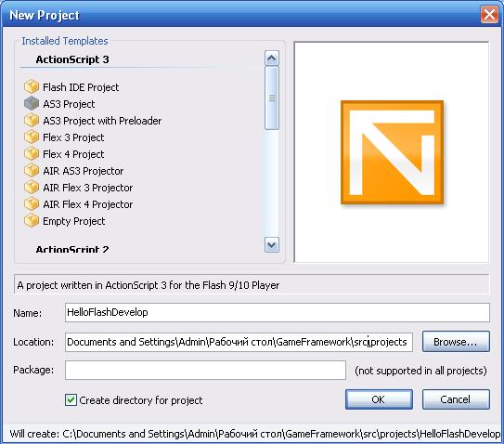Click the template list scroll up arrow
The image size is (504, 444).
[x=272, y=59]
